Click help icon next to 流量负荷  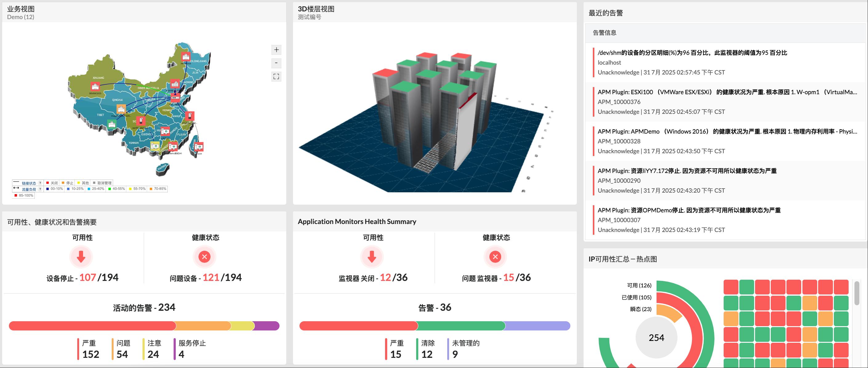pyautogui.click(x=40, y=189)
